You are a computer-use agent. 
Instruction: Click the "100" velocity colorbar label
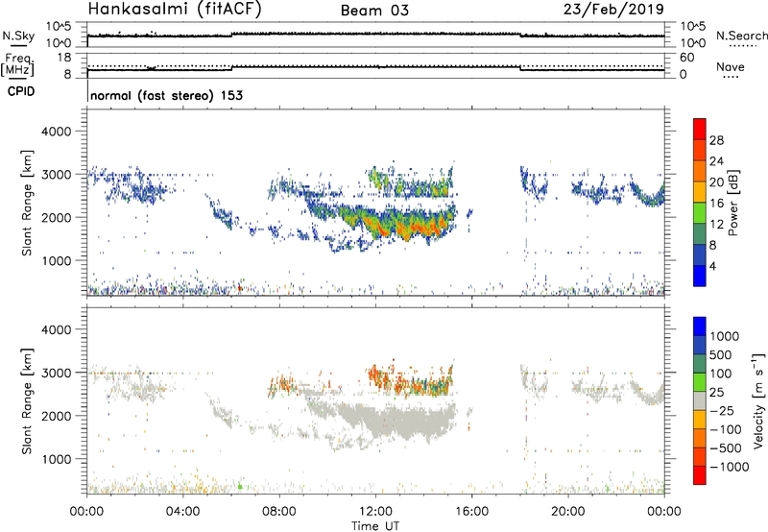pos(721,374)
